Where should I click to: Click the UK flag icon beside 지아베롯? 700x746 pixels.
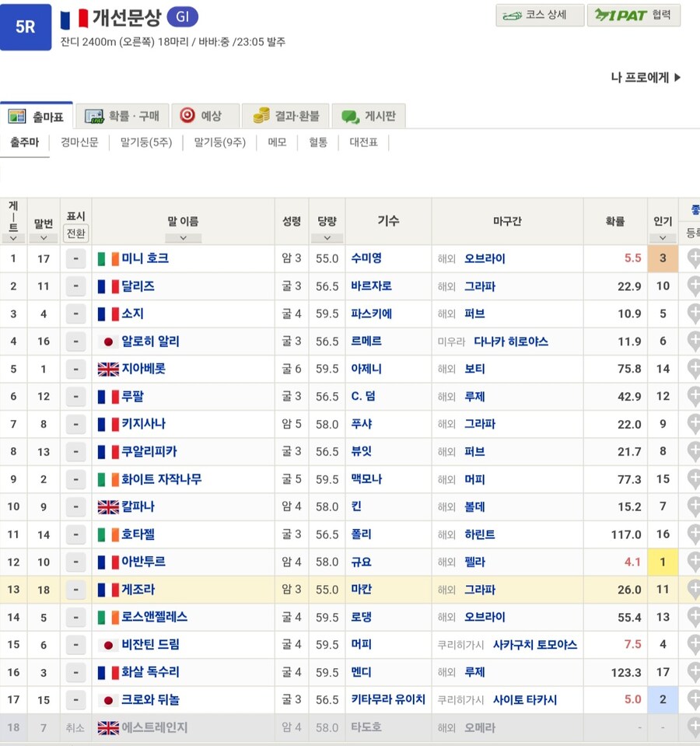[x=109, y=369]
